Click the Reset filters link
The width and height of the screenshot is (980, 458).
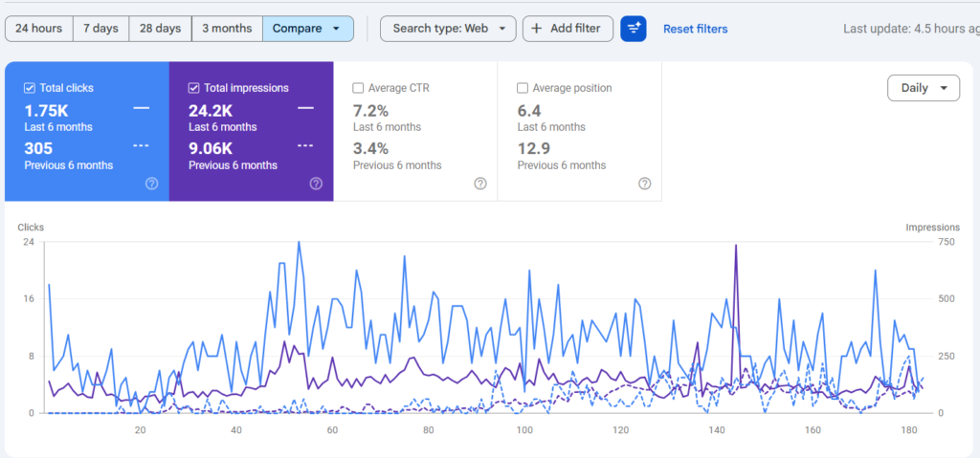coord(695,30)
